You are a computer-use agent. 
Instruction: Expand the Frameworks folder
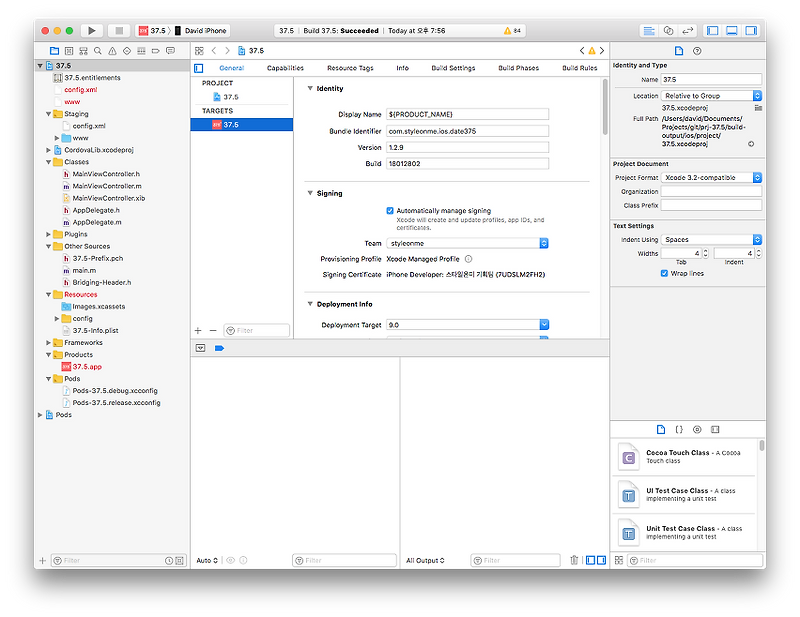48,342
